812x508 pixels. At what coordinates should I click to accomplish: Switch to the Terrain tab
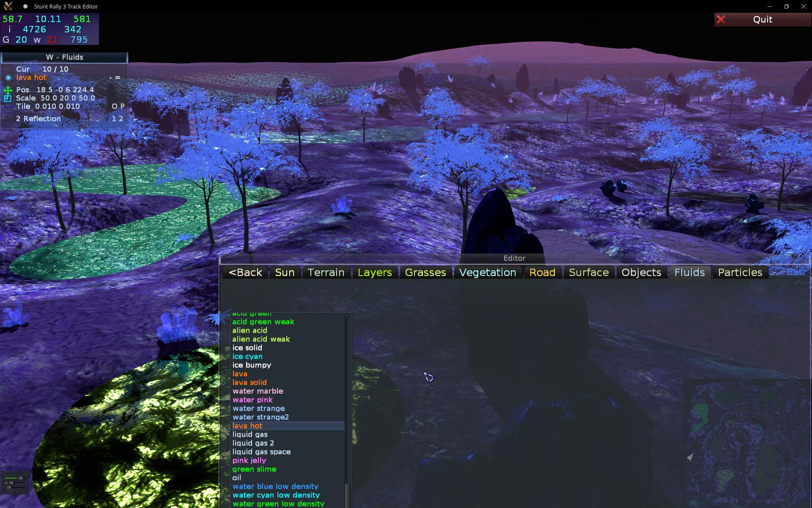click(x=326, y=273)
